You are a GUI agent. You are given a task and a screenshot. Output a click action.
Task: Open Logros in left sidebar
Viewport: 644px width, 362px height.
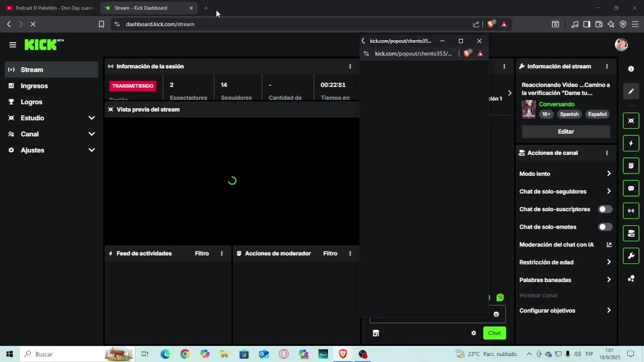pyautogui.click(x=51, y=102)
